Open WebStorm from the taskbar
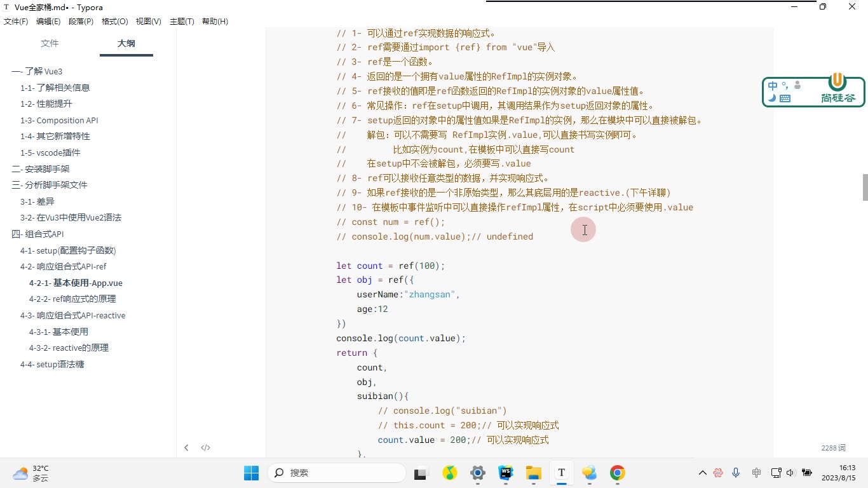The width and height of the screenshot is (868, 488). [505, 473]
